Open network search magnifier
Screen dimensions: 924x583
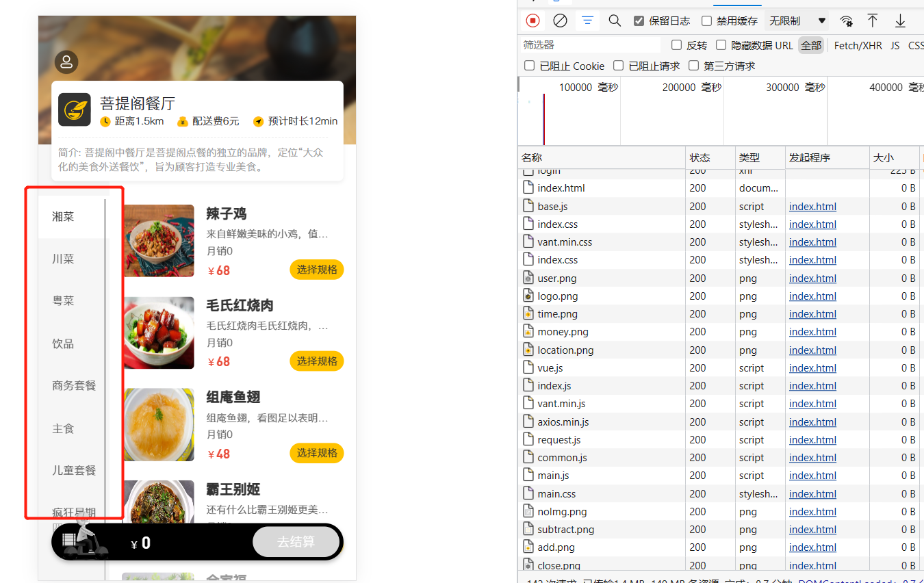click(x=615, y=21)
